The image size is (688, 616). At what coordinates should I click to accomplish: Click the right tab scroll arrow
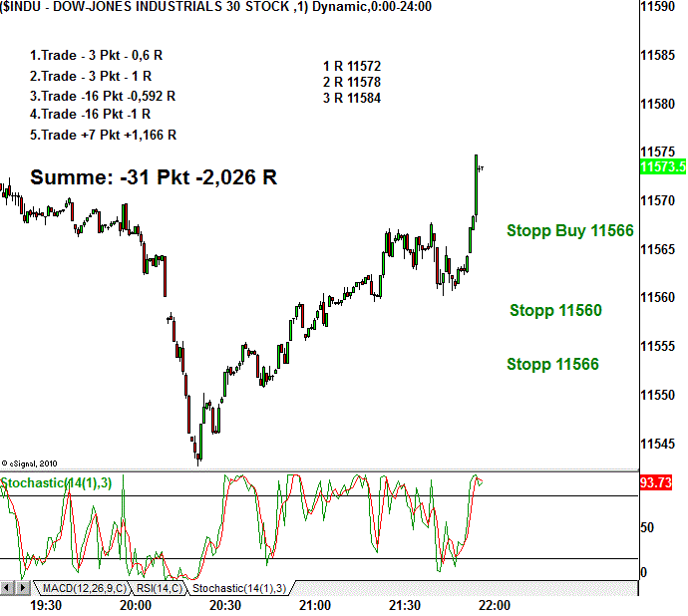(x=22, y=588)
